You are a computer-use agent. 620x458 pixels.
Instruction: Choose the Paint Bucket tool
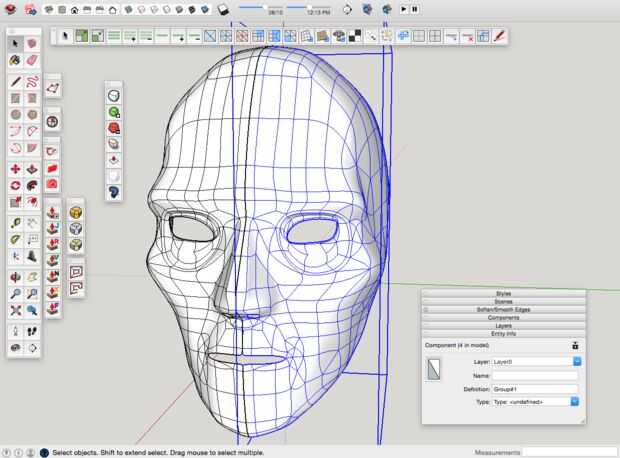[15, 61]
